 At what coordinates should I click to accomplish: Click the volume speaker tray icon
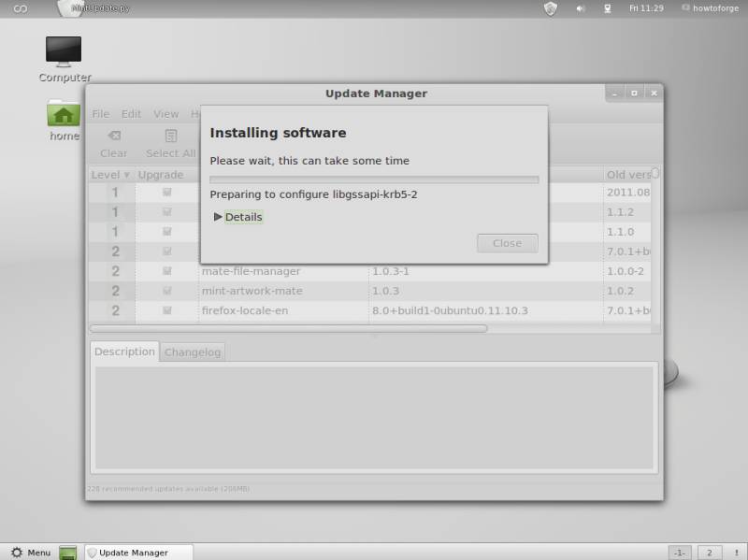(580, 8)
